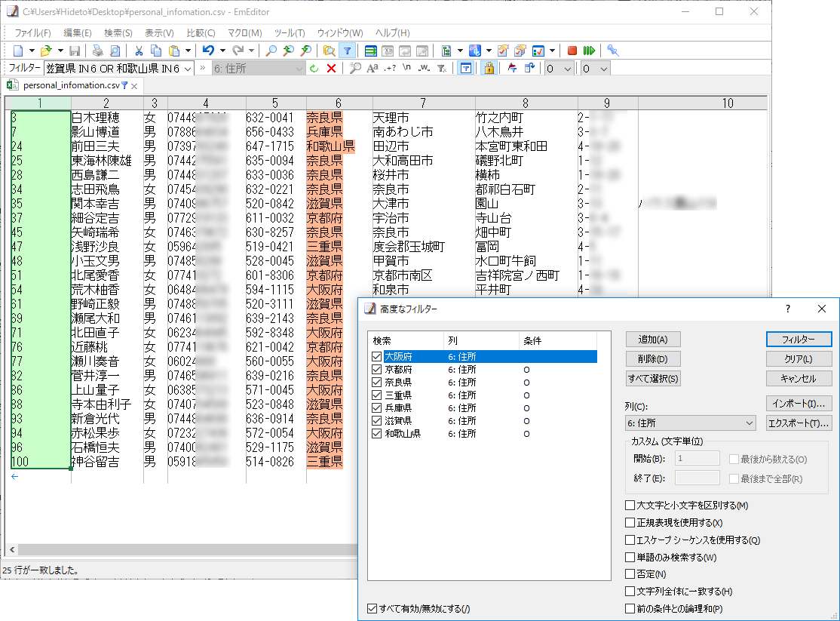The height and width of the screenshot is (621, 840).
Task: Toggle the regular expression .+? icon
Action: (390, 68)
